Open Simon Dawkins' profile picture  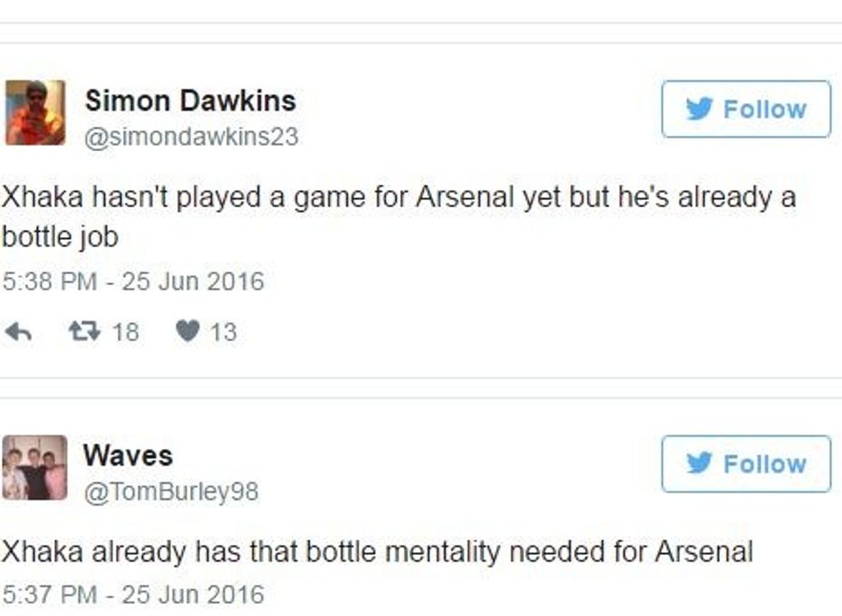click(34, 113)
